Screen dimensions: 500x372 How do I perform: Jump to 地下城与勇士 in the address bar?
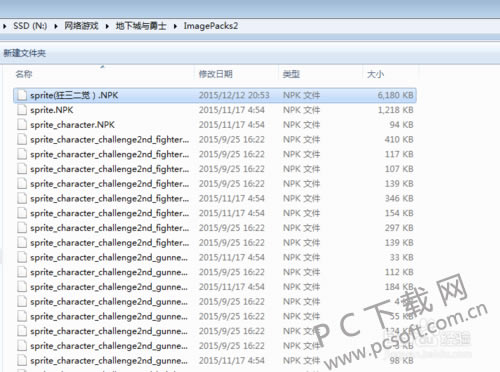(141, 26)
